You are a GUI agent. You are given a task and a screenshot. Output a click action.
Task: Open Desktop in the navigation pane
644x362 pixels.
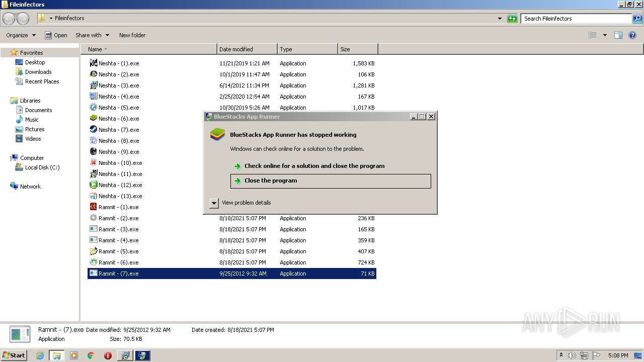click(x=35, y=62)
